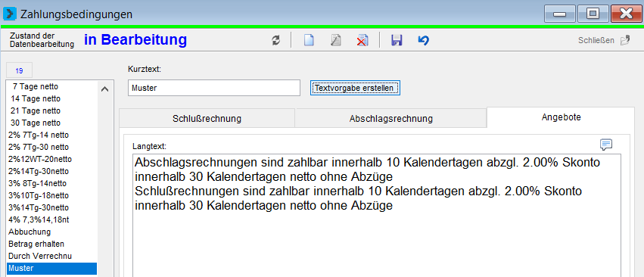This screenshot has height=277, width=644.
Task: Select '3% 8Tg-14netto' list entry
Action: (52, 183)
